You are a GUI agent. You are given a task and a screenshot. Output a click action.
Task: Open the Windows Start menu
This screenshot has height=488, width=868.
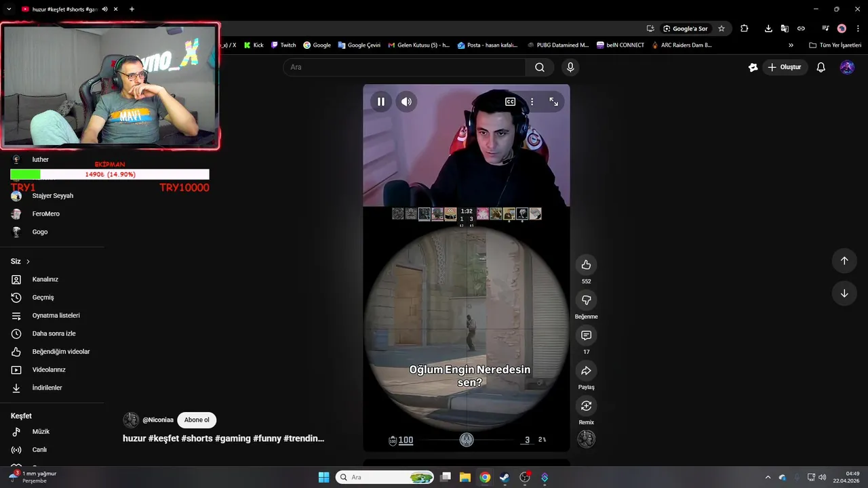point(324,477)
